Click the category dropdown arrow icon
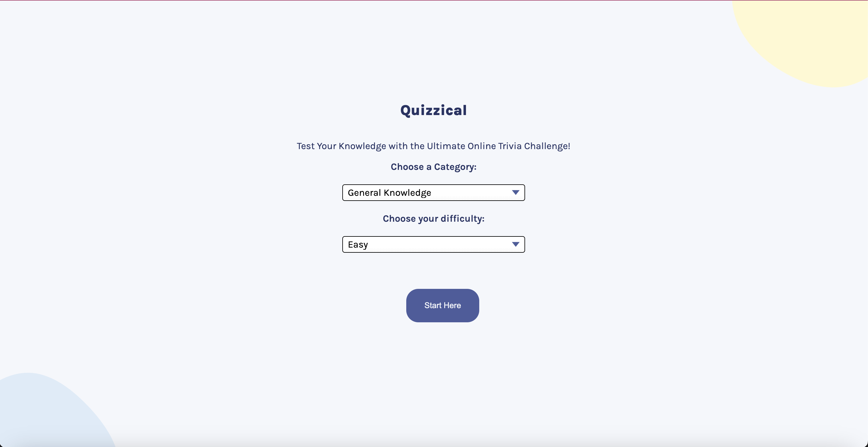Screen dimensions: 868x447 point(515,192)
